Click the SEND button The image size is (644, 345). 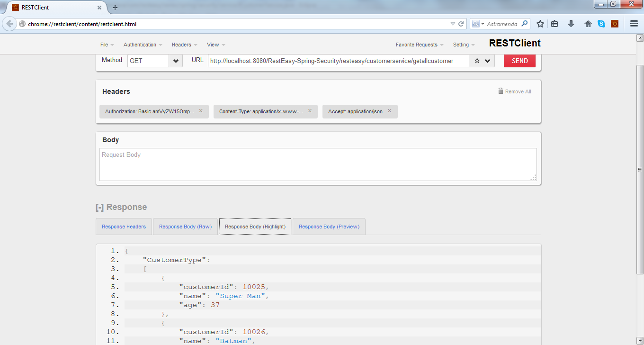[x=519, y=61]
